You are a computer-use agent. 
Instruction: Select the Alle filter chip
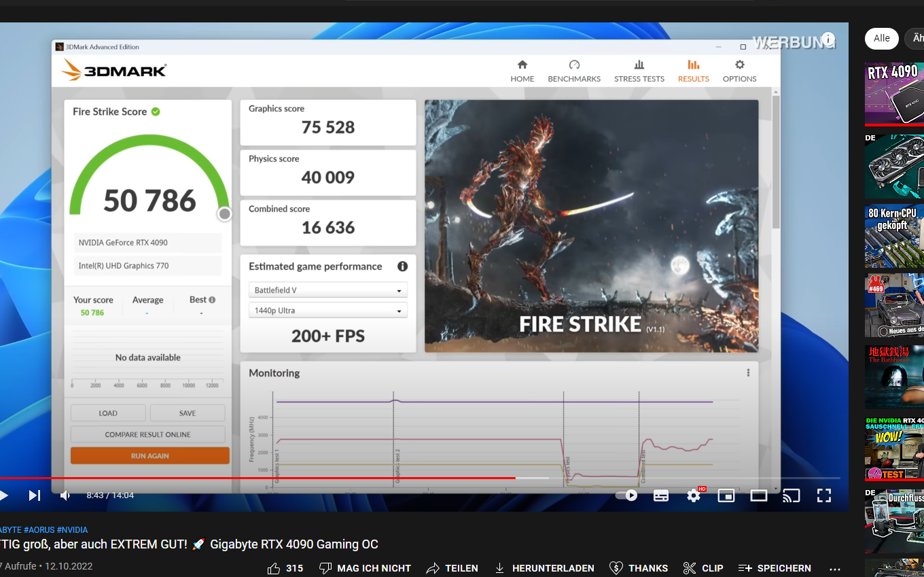pos(881,39)
